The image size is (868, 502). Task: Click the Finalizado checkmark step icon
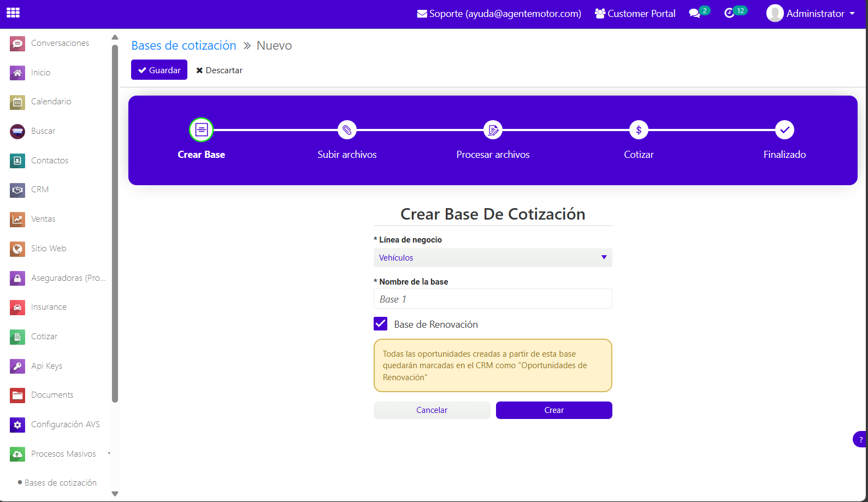tap(784, 130)
